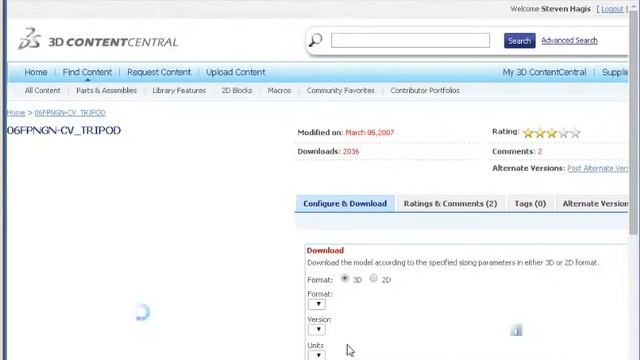640x360 pixels.
Task: Open the Home menu item
Action: [36, 72]
